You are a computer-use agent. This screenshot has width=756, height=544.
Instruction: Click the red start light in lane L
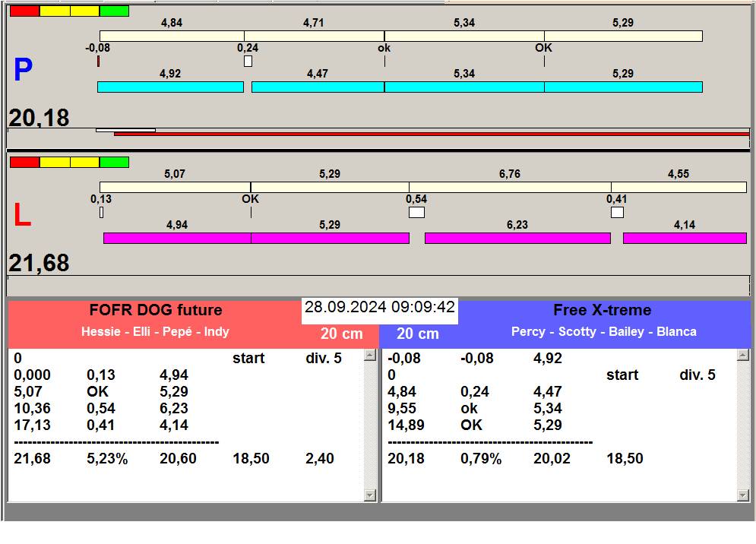pos(24,162)
